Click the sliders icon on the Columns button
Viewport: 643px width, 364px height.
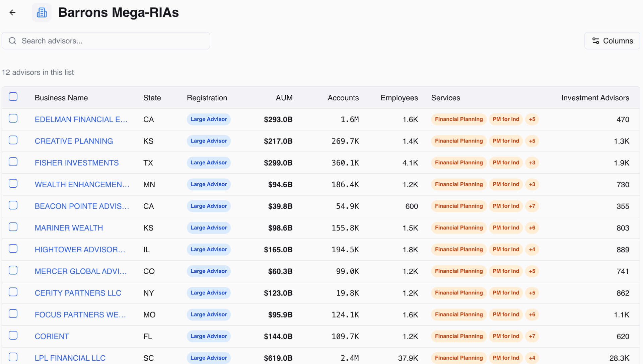(x=596, y=40)
